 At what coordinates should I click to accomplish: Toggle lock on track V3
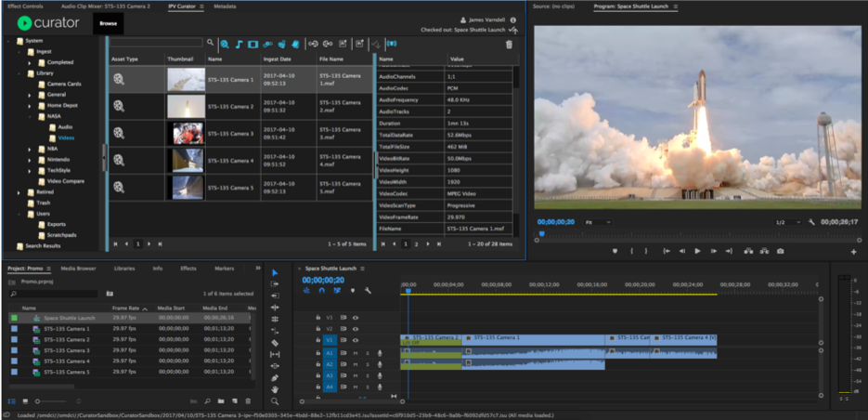click(317, 317)
